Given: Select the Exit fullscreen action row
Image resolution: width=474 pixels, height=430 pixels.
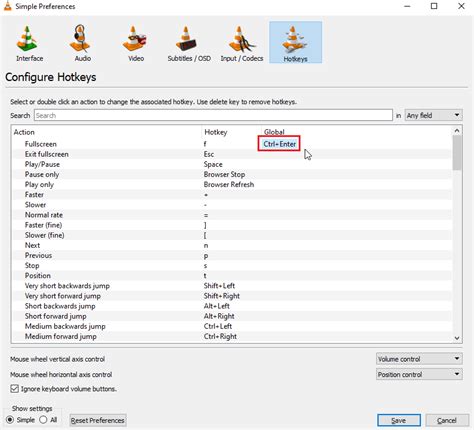Looking at the screenshot, I should click(232, 154).
